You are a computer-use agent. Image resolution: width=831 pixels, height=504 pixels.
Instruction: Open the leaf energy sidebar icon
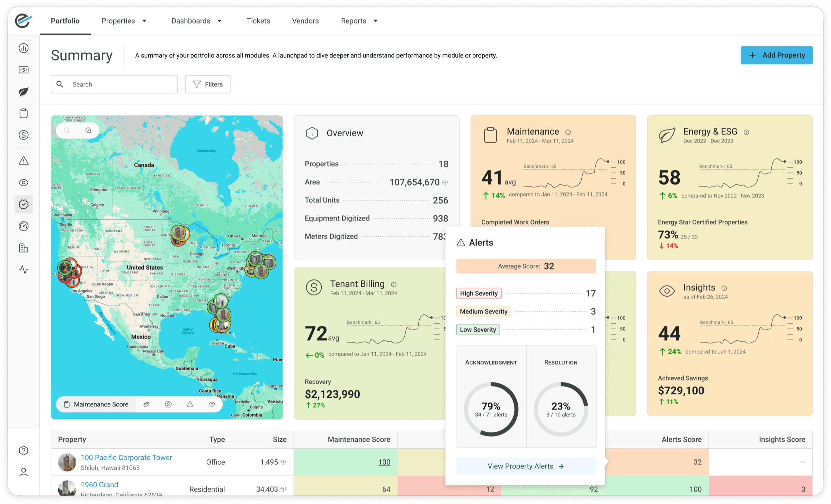[x=24, y=92]
